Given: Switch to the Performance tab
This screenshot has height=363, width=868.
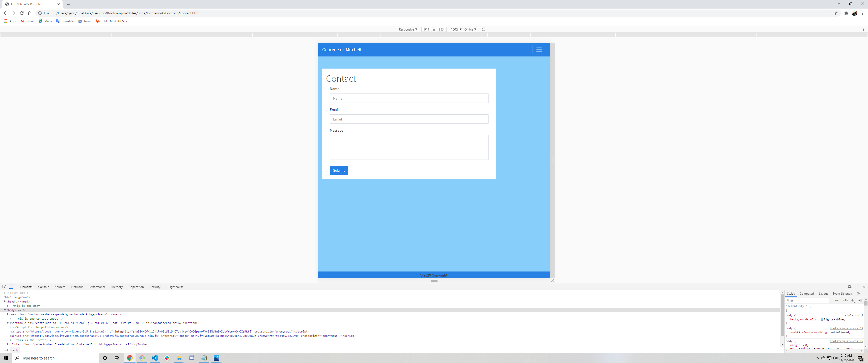Looking at the screenshot, I should [97, 287].
